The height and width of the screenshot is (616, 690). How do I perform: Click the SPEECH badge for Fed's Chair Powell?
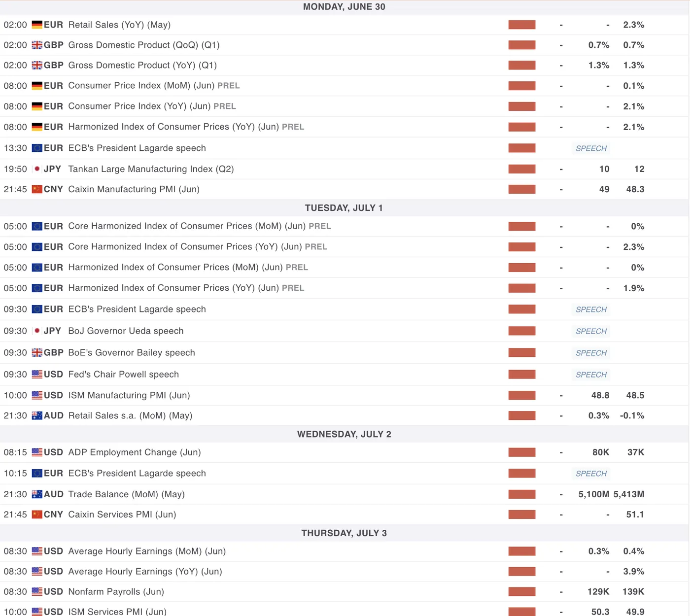click(591, 375)
